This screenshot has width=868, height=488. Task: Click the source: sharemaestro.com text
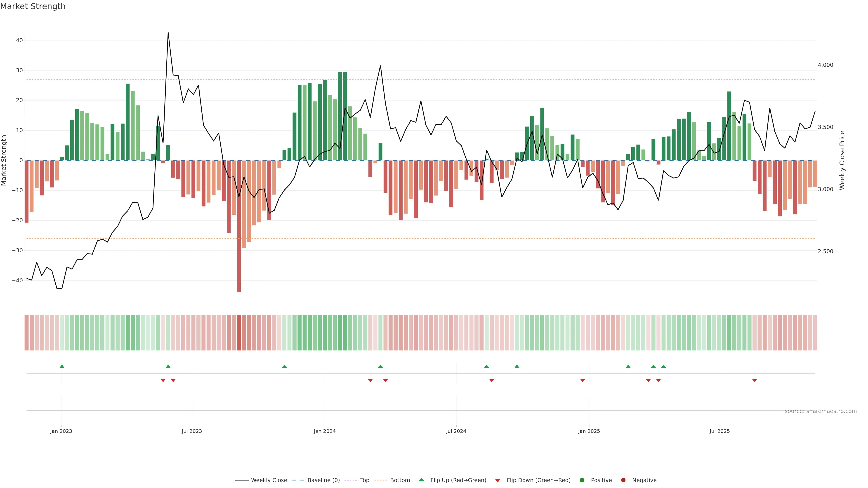tap(821, 411)
